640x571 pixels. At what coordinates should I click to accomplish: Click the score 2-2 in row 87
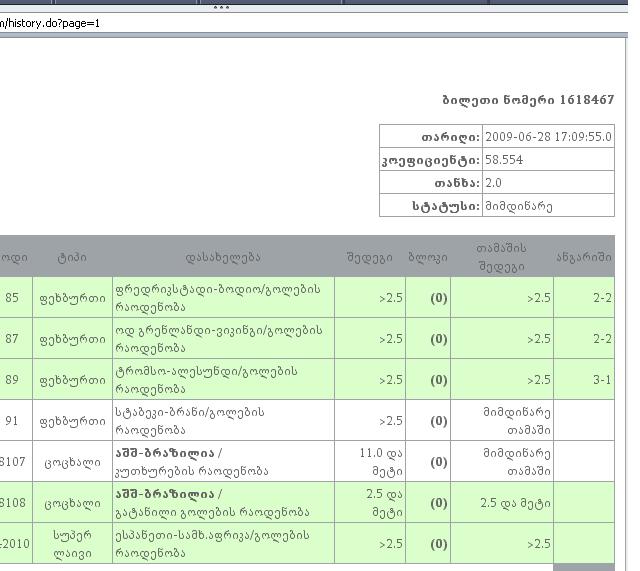pos(584,338)
